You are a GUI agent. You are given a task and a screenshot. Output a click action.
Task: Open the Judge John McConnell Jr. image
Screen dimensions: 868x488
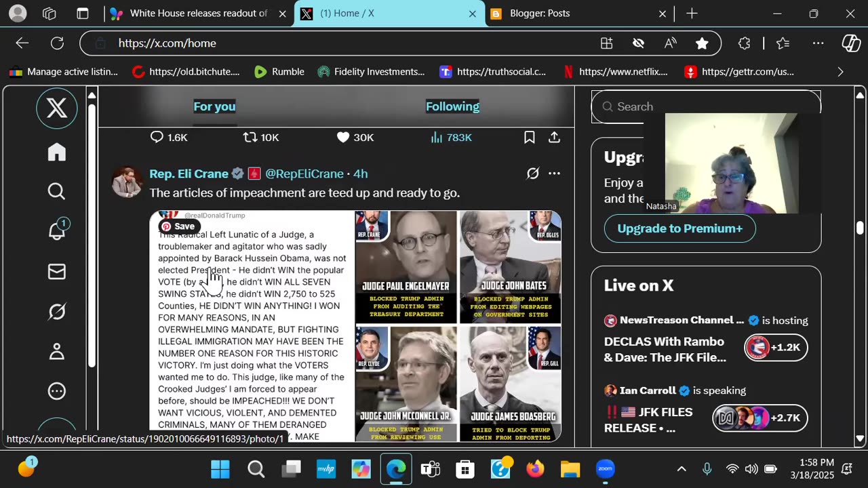(x=406, y=384)
